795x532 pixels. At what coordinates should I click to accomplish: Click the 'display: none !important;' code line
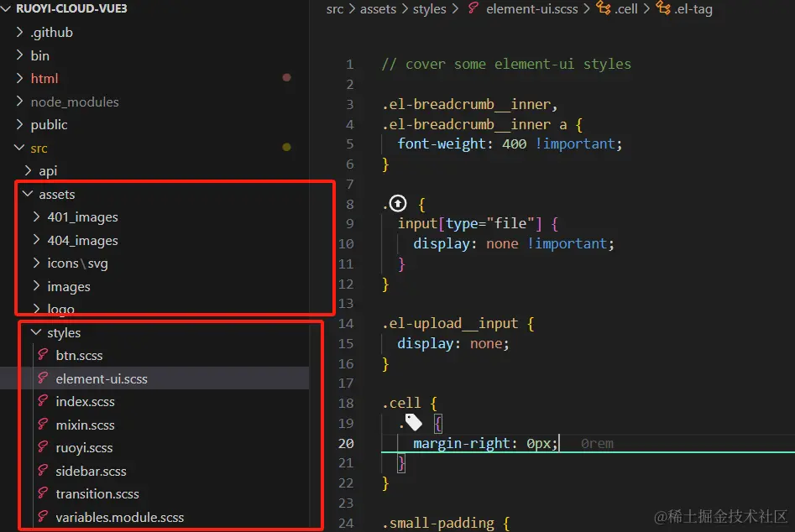(514, 243)
